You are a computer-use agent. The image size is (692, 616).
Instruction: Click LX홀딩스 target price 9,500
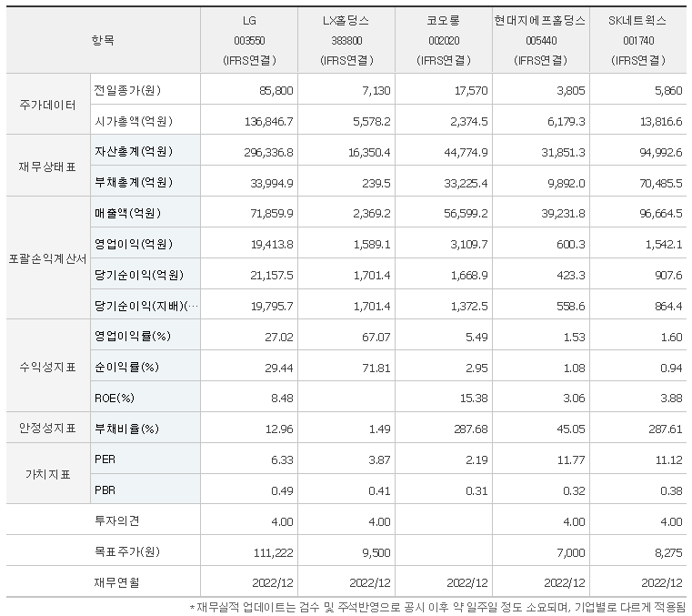pos(376,552)
